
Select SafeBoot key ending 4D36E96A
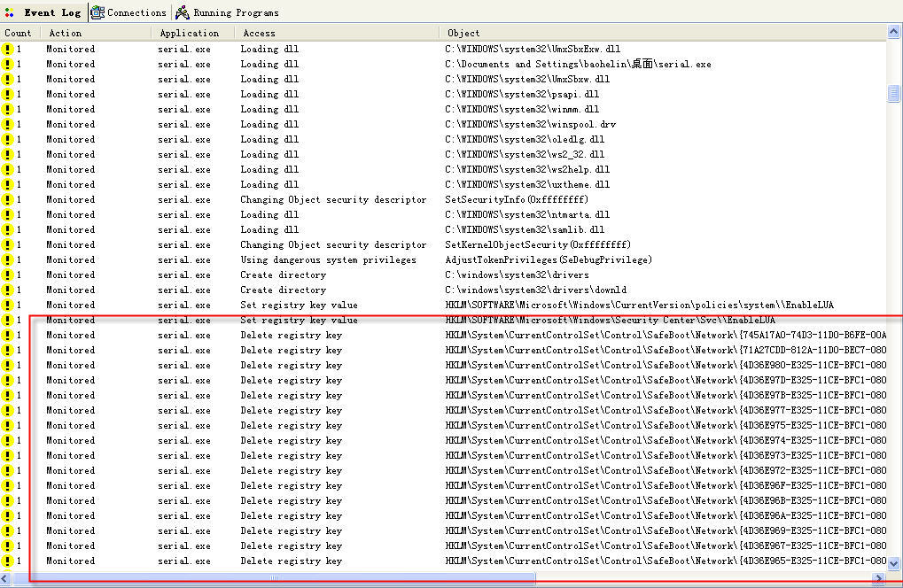point(666,515)
